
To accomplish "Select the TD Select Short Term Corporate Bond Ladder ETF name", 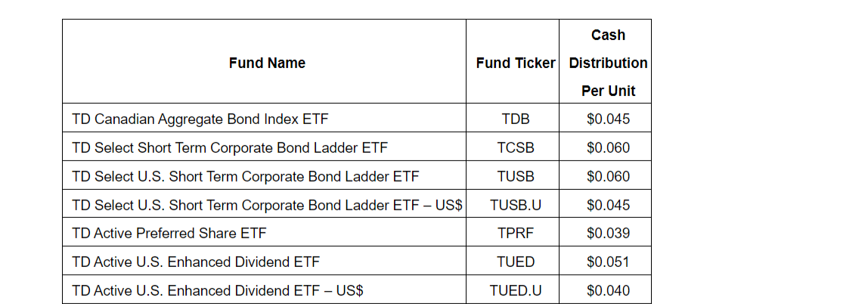I will [x=230, y=147].
